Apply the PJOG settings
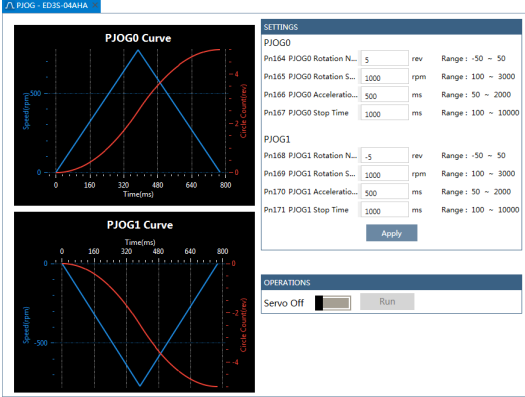 click(391, 233)
